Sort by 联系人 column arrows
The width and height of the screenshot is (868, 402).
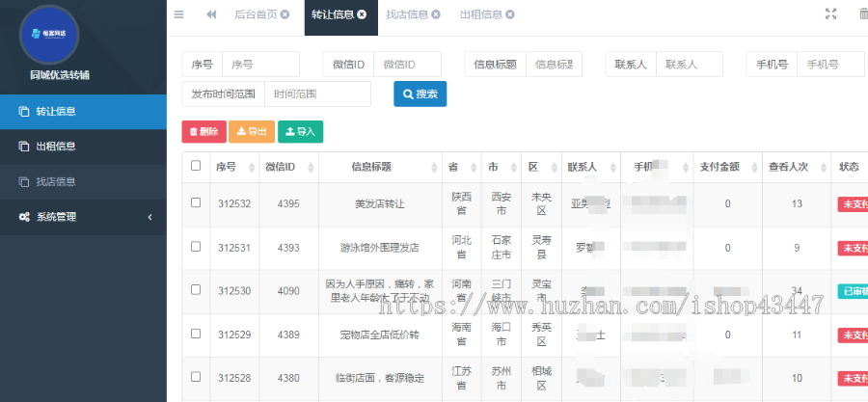coord(612,168)
